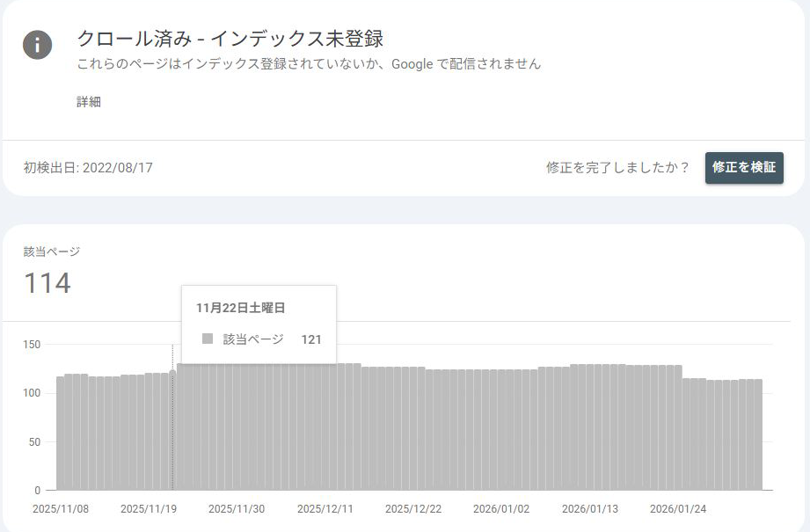Pick the 2025/12/11 date on x-axis
Image resolution: width=810 pixels, height=532 pixels.
point(324,509)
